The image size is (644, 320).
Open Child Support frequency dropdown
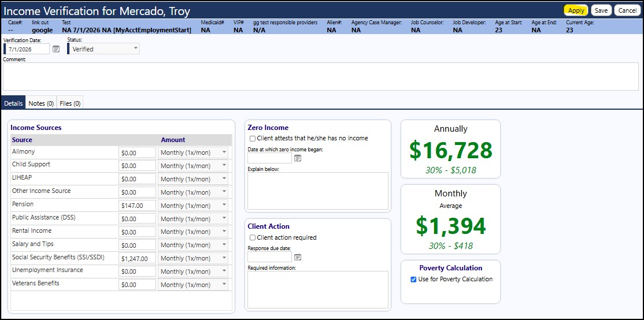click(193, 166)
